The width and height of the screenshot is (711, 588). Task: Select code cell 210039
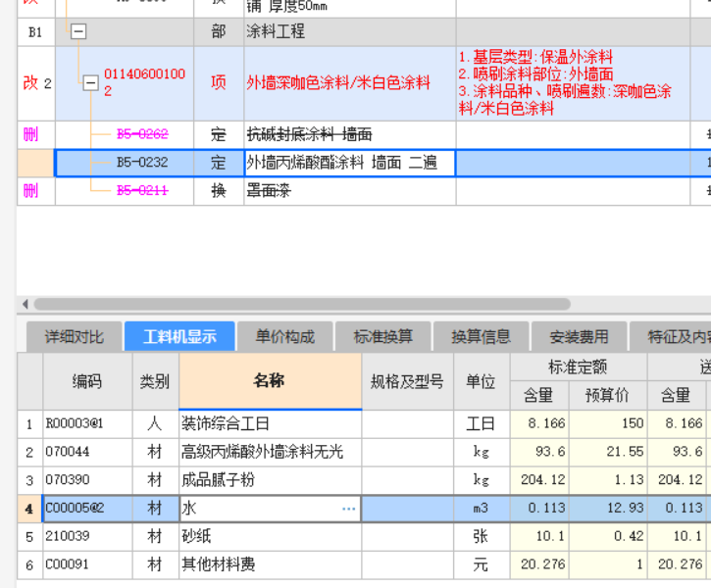tap(87, 536)
